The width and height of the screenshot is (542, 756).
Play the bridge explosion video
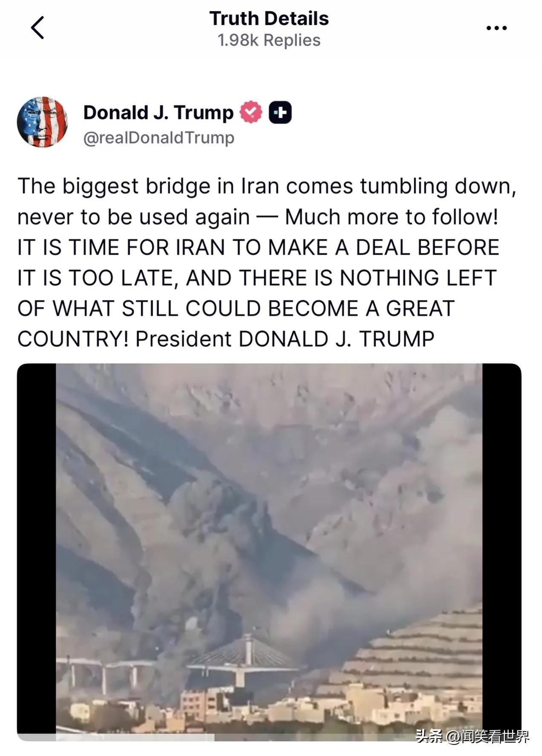(x=269, y=552)
